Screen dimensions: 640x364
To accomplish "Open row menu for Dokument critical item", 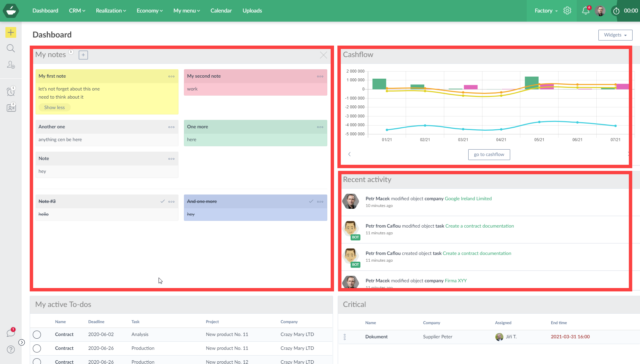I will pos(345,337).
